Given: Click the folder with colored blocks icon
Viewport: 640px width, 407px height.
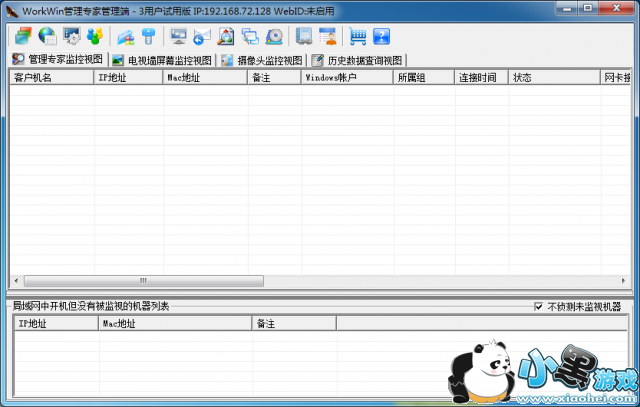Looking at the screenshot, I should tap(126, 36).
